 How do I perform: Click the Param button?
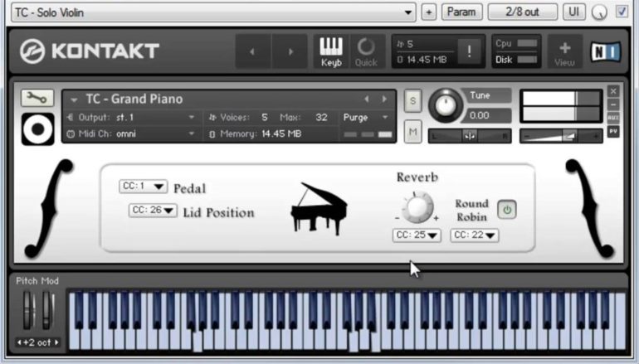coord(462,12)
